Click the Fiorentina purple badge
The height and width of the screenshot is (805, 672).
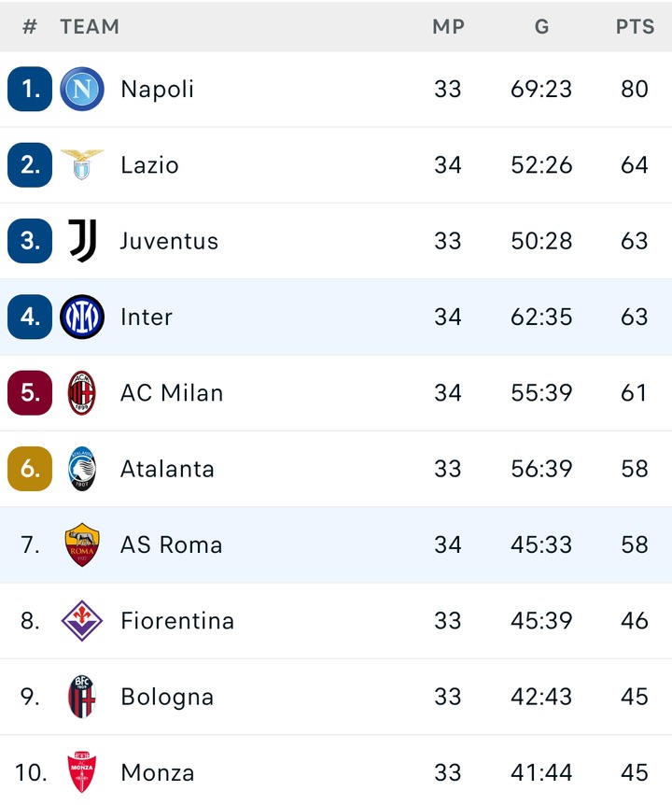[x=82, y=621]
